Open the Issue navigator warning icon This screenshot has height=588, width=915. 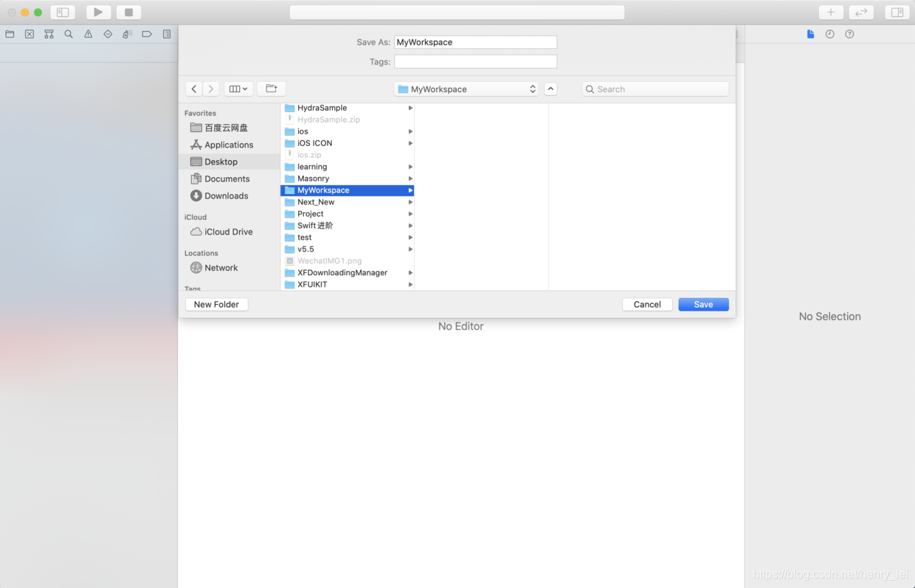point(88,34)
